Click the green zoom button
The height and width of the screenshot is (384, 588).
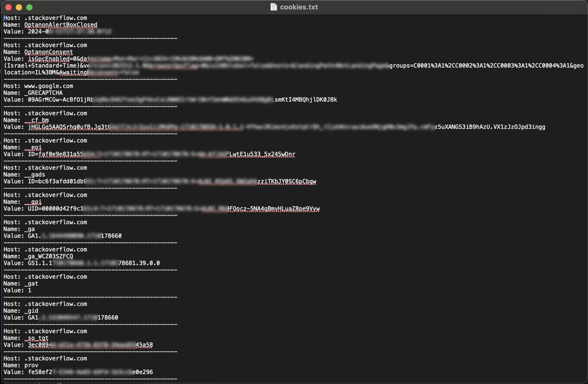point(29,7)
